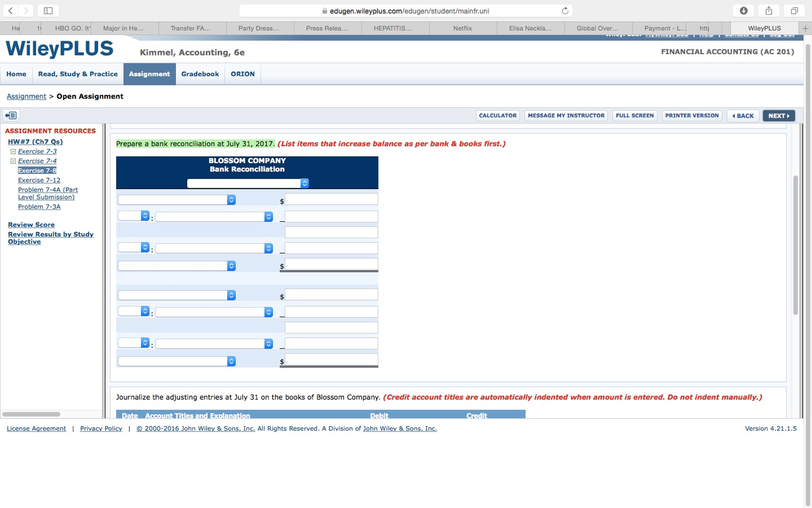Open the Exercise 7-4 link
The height and width of the screenshot is (508, 812).
pos(37,161)
